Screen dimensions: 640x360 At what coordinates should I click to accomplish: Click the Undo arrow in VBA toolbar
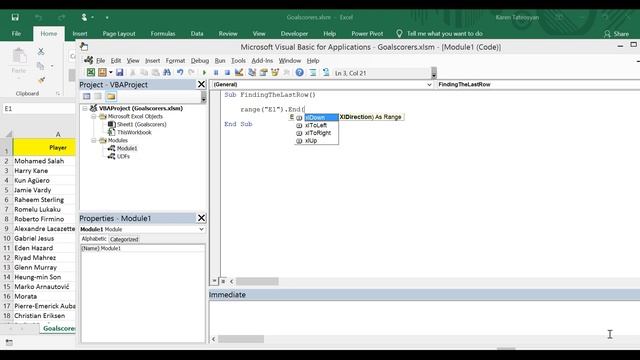click(180, 73)
